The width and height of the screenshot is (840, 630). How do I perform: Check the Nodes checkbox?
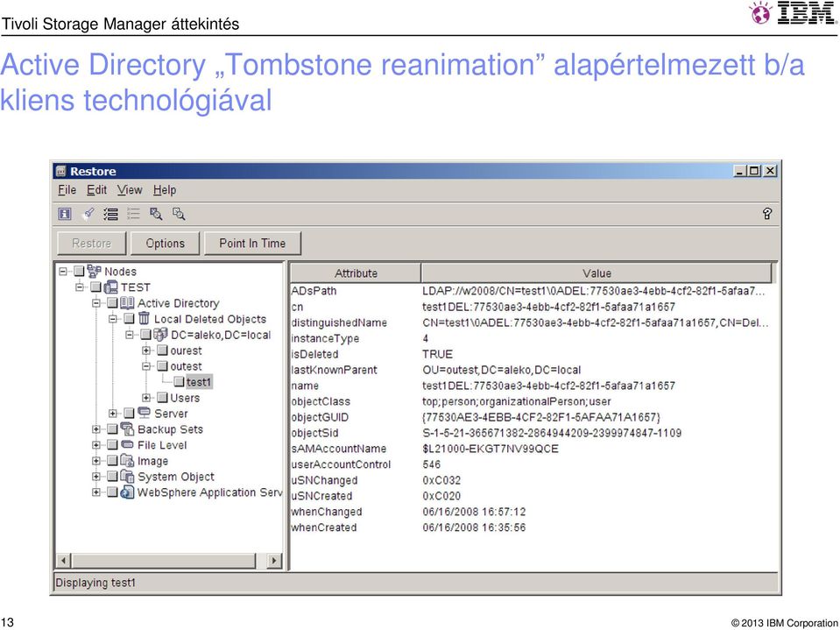(x=79, y=272)
